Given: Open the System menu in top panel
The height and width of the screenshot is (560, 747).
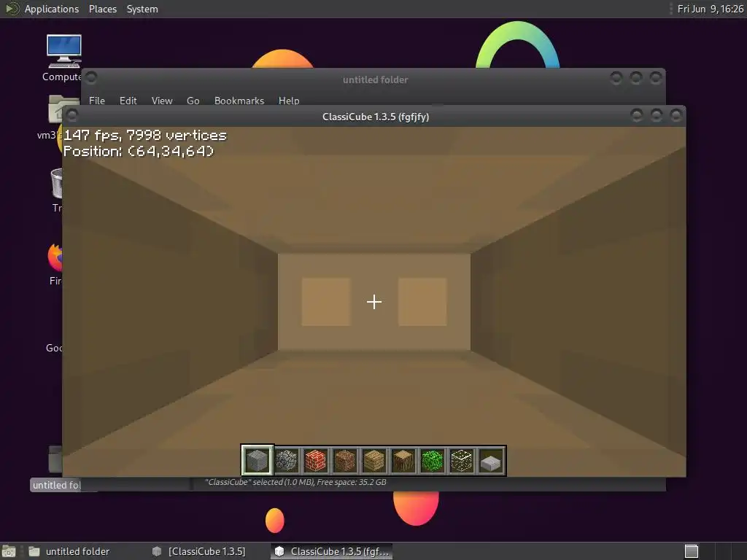Looking at the screenshot, I should click(142, 9).
